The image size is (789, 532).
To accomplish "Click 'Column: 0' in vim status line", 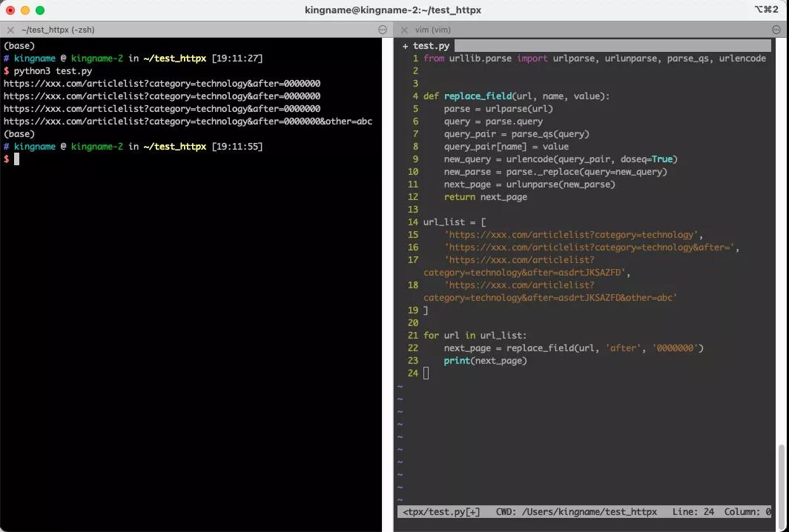I will (x=747, y=511).
